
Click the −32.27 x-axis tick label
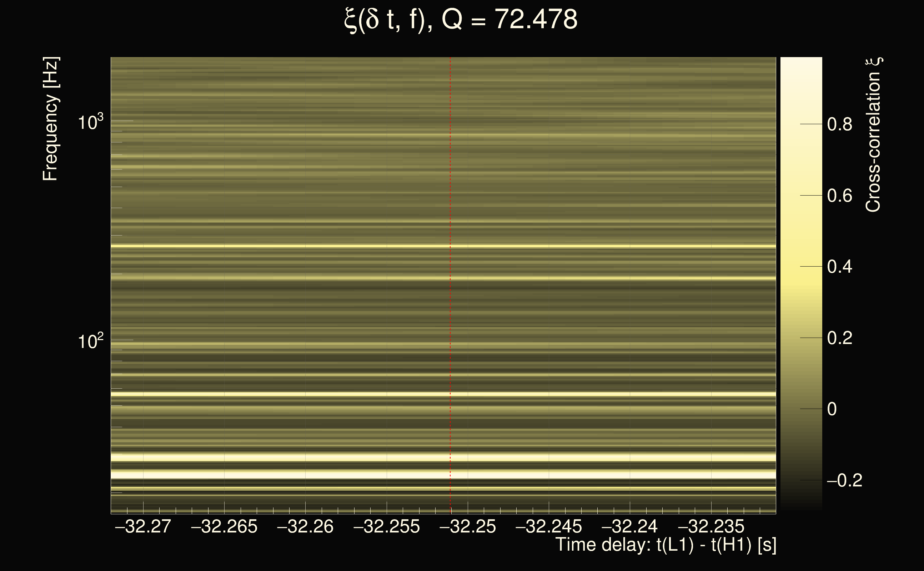[x=143, y=526]
